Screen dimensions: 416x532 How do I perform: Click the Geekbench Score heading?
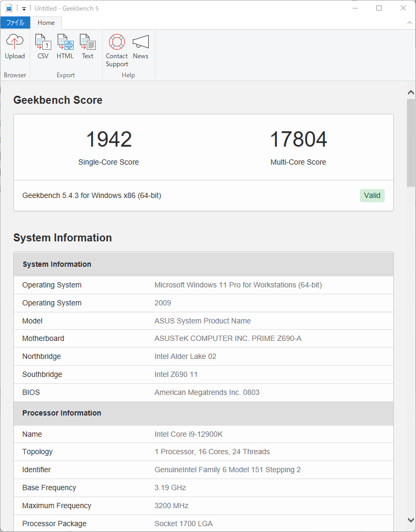pos(58,100)
